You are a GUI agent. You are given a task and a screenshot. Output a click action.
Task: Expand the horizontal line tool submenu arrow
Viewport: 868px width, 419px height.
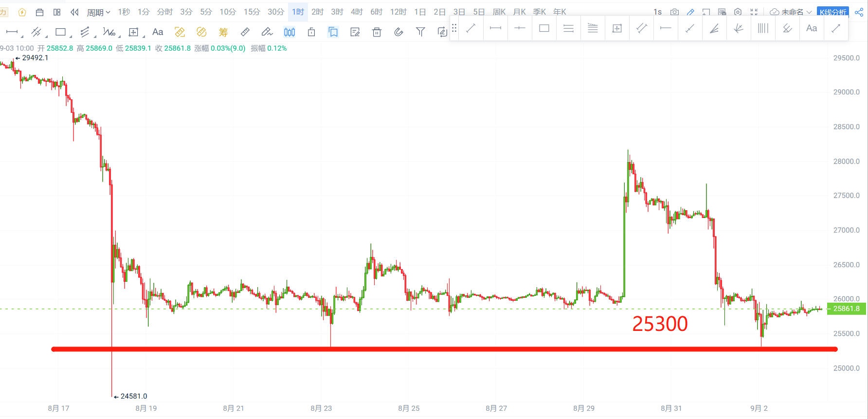pos(22,36)
